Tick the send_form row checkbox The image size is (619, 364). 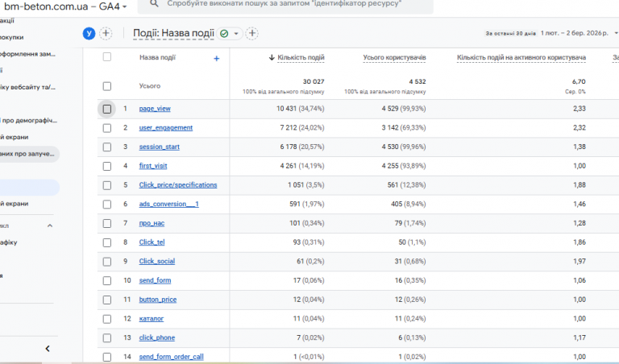tap(107, 280)
